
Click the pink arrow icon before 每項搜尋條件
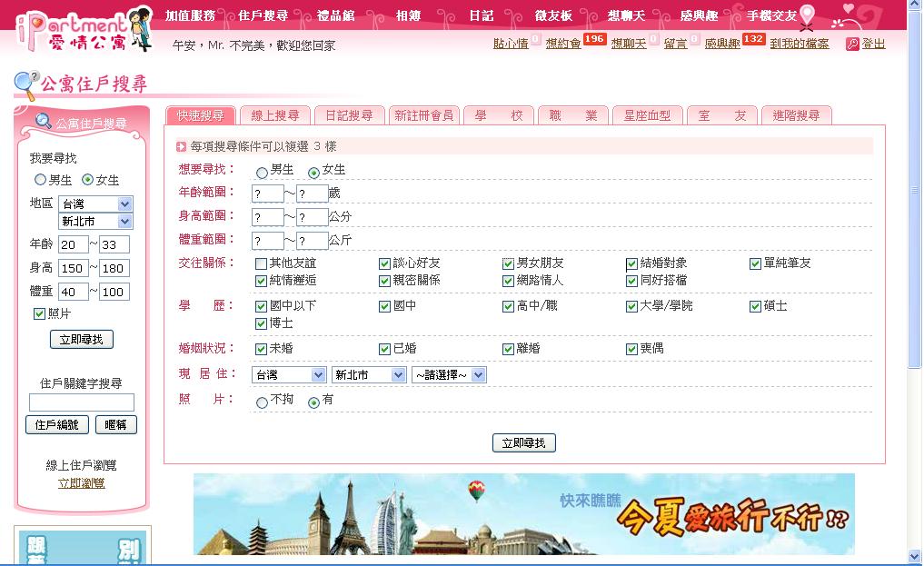182,146
